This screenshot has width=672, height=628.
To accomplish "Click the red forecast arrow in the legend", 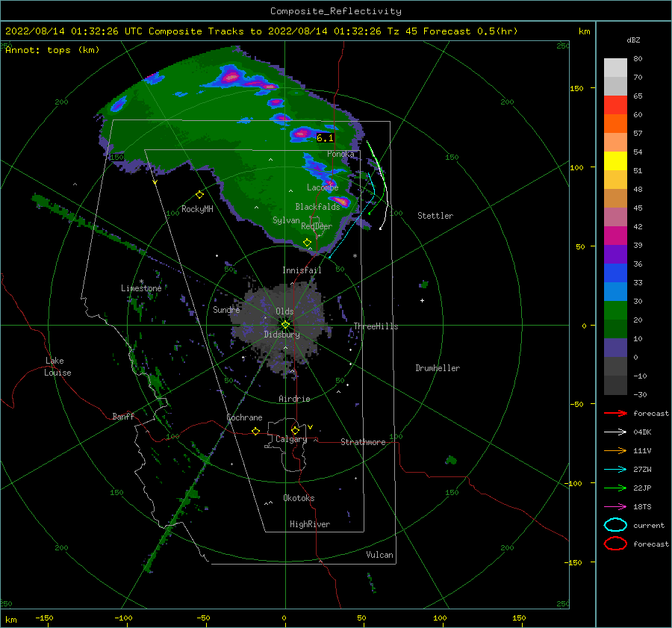I will tap(615, 413).
